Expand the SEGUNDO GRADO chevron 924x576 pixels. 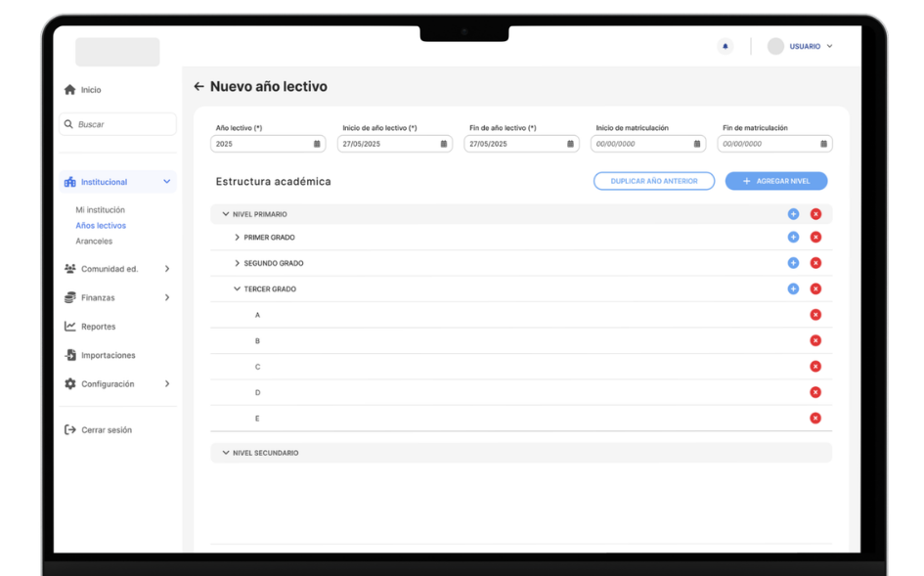click(x=237, y=263)
